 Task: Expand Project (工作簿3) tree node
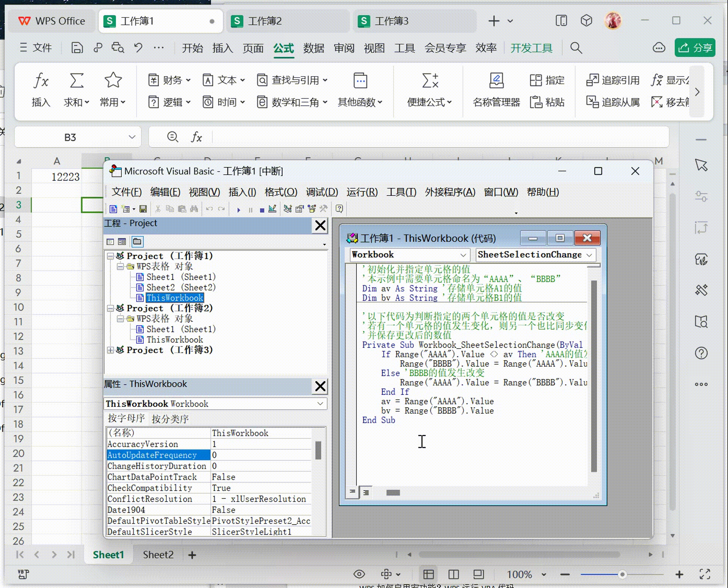point(110,350)
